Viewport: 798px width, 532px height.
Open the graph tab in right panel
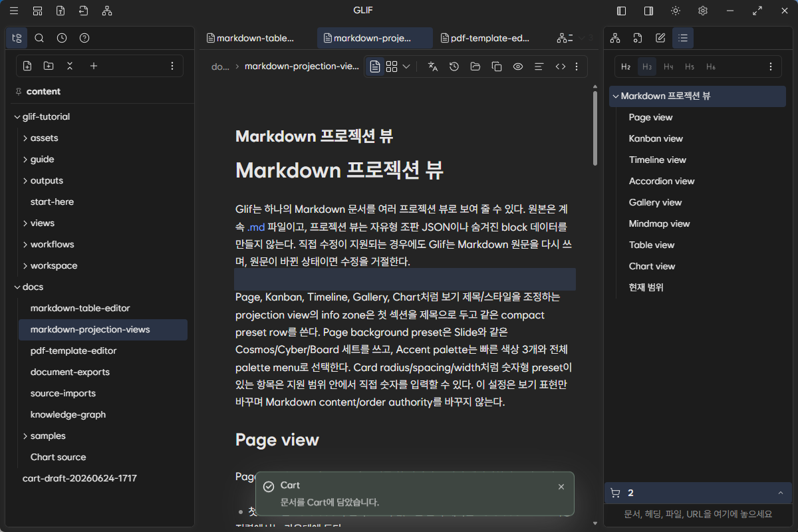click(615, 38)
